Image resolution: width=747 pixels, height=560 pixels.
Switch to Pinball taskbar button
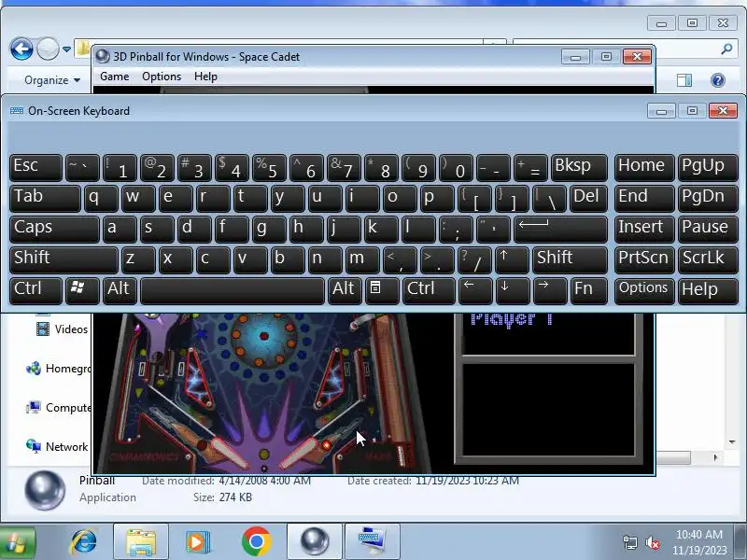point(315,542)
